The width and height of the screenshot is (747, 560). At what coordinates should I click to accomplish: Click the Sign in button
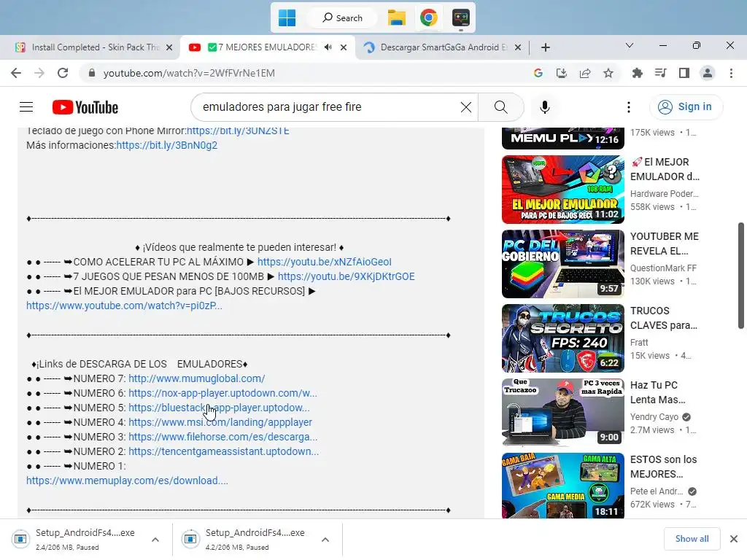coord(686,106)
